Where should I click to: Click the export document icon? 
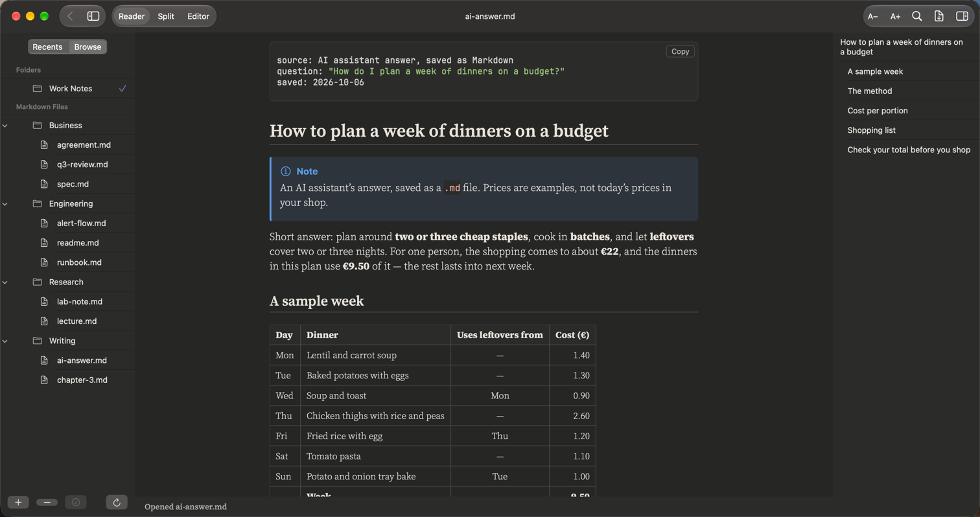tap(939, 16)
